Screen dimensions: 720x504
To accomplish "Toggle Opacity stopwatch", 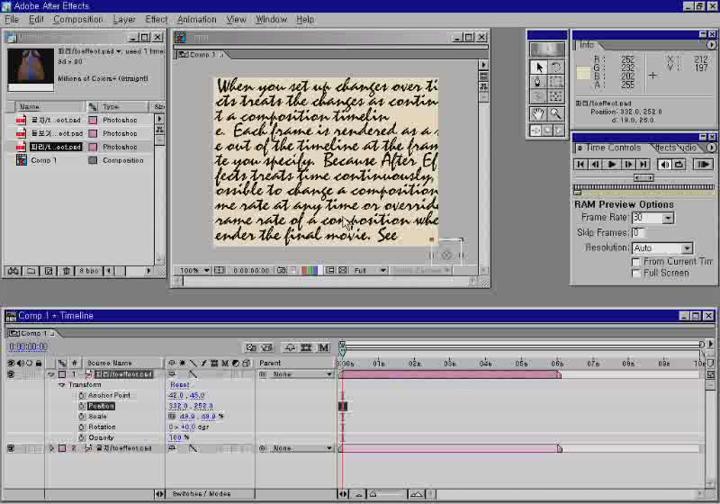I will click(82, 437).
